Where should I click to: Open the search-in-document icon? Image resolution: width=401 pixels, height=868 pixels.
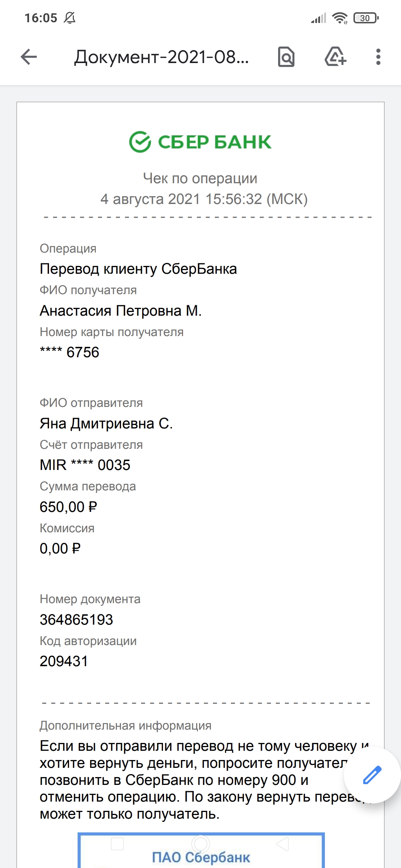click(x=286, y=57)
